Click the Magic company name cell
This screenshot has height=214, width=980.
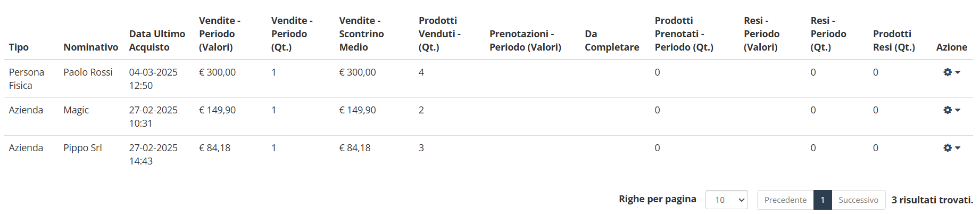pyautogui.click(x=76, y=110)
